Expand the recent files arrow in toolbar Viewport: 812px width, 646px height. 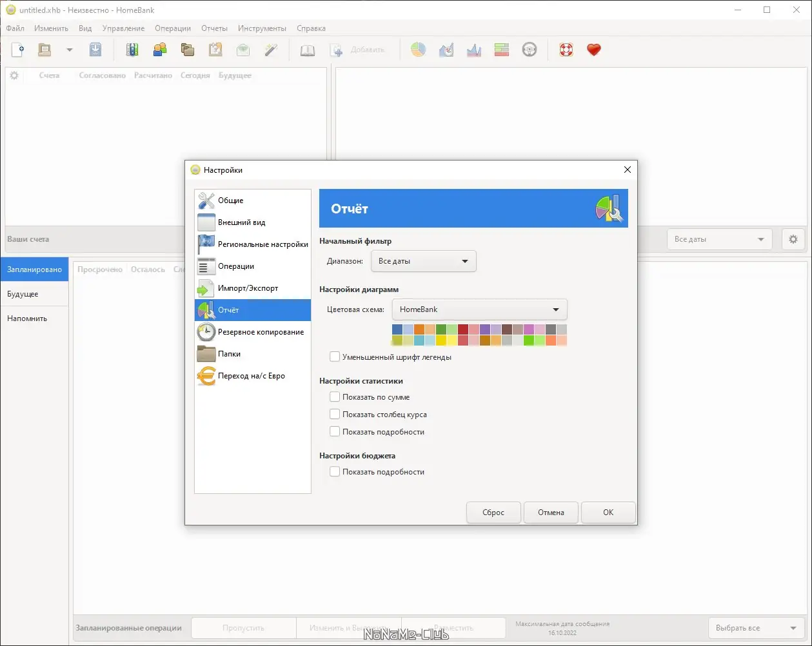(69, 50)
